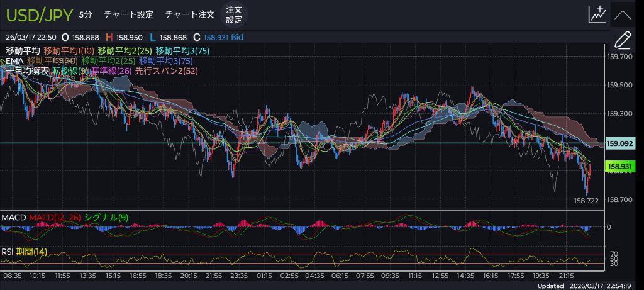Click the green 158.931 current price tag
The width and height of the screenshot is (644, 290).
(x=619, y=166)
